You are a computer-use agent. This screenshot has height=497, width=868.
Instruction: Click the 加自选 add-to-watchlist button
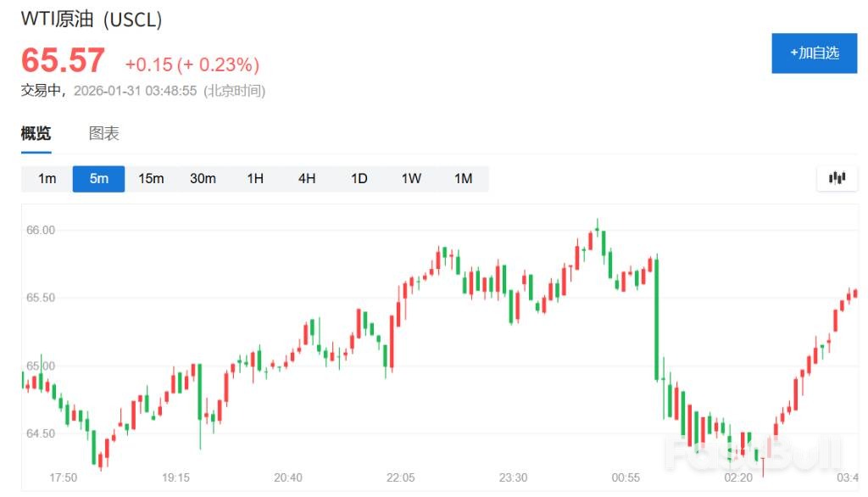[x=814, y=53]
